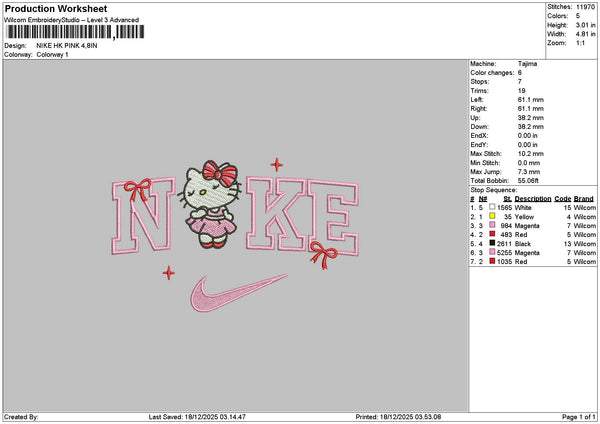Click the Max Stitch value '10.2 mm'
The image size is (600, 424).
[x=530, y=154]
